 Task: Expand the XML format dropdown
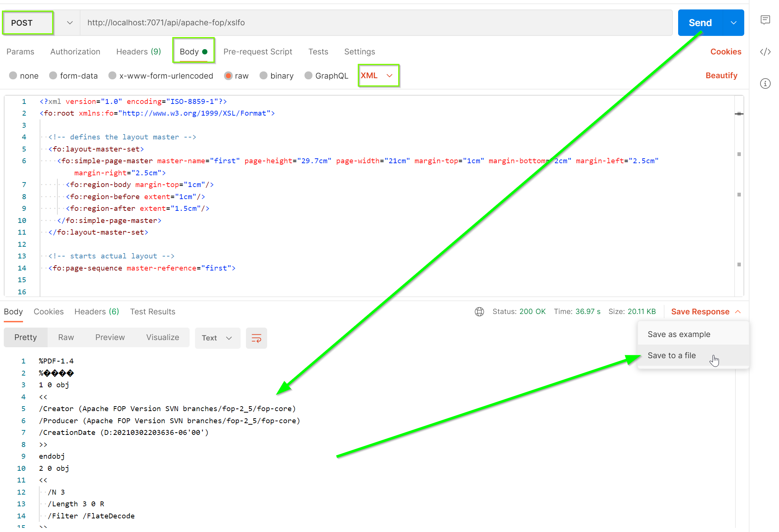pos(389,76)
